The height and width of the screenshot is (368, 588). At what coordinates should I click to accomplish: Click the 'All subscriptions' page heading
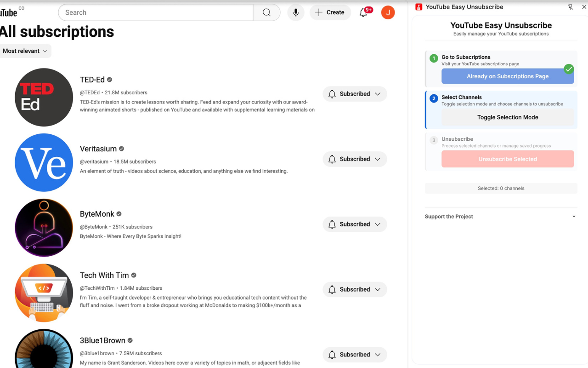pyautogui.click(x=57, y=32)
